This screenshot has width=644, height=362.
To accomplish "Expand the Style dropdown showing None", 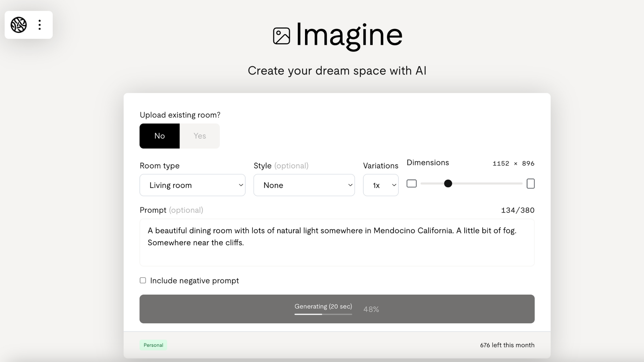I will tap(304, 185).
